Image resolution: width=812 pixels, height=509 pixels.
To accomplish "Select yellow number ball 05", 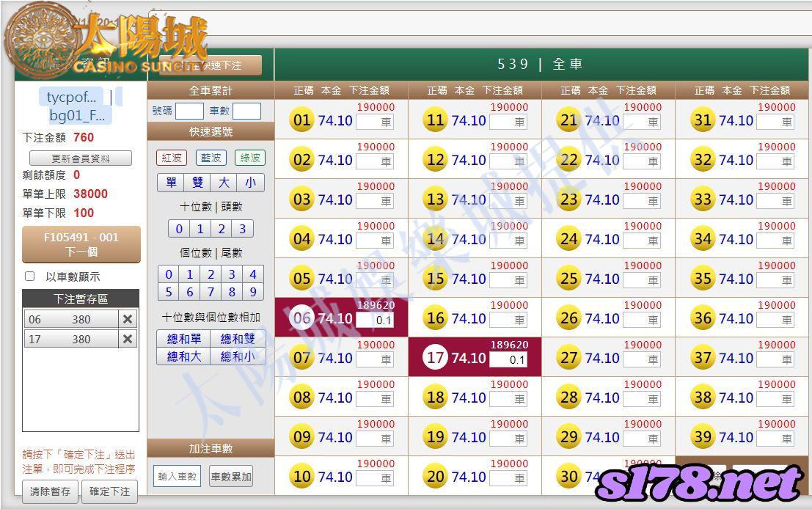I will [x=302, y=279].
